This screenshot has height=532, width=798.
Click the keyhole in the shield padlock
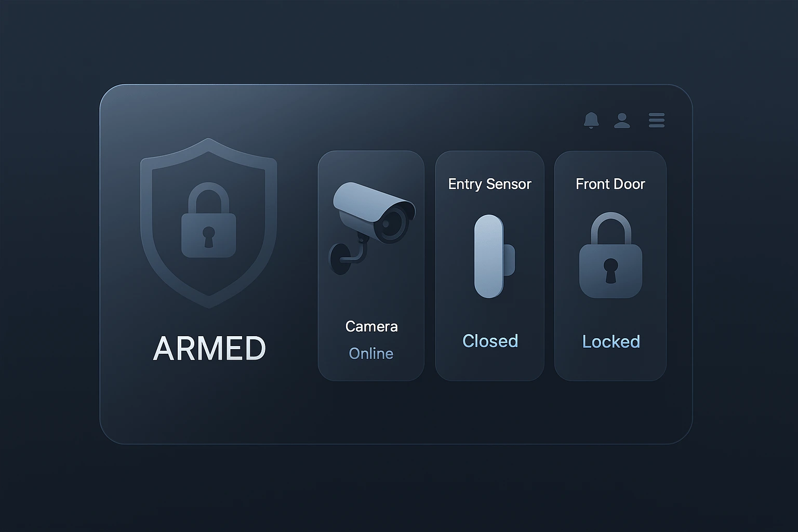point(208,237)
